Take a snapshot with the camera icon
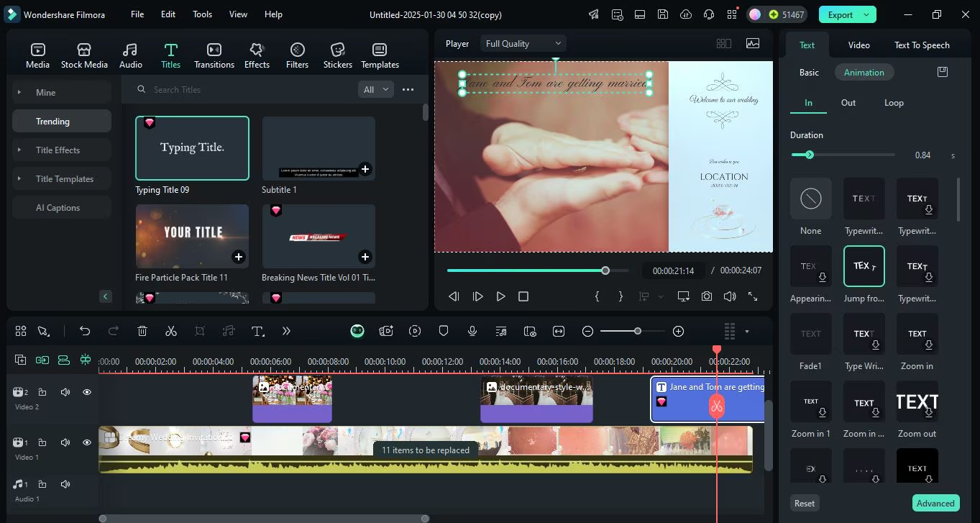Screen dimensions: 980x523 click(707, 296)
